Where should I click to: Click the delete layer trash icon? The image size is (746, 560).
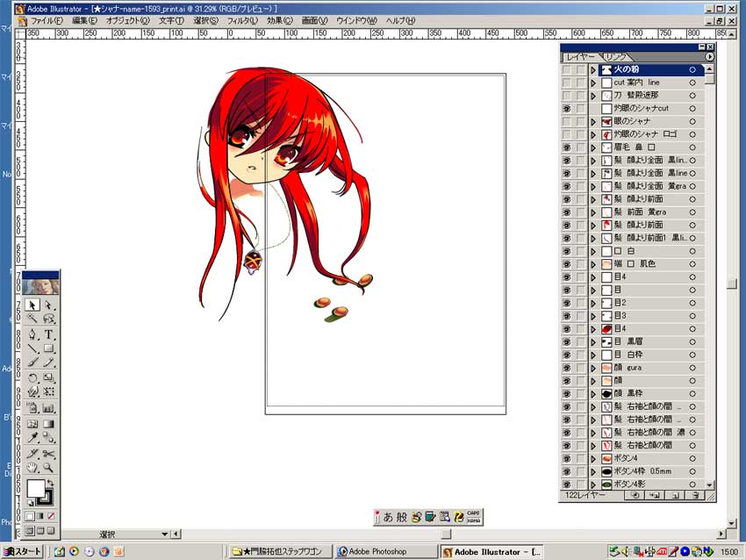696,495
